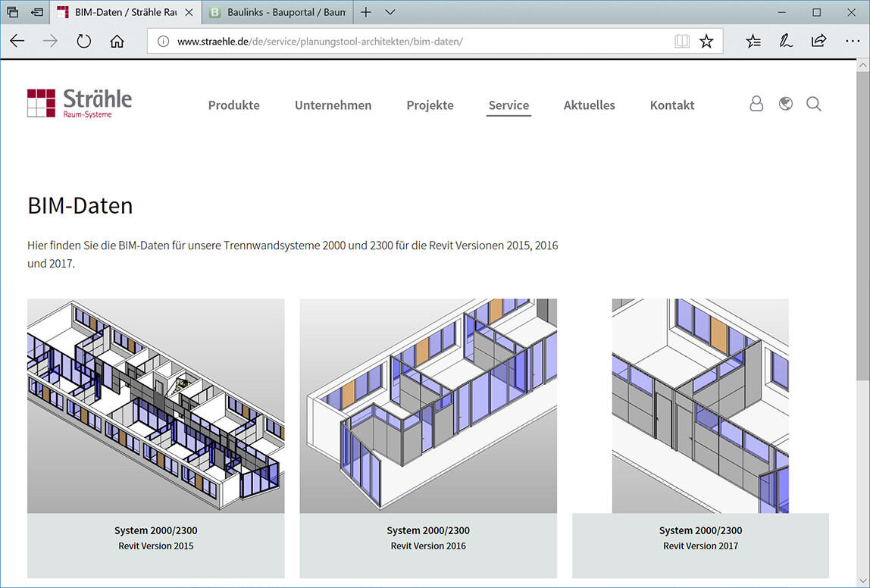Open the website search
The image size is (870, 588).
tap(814, 104)
